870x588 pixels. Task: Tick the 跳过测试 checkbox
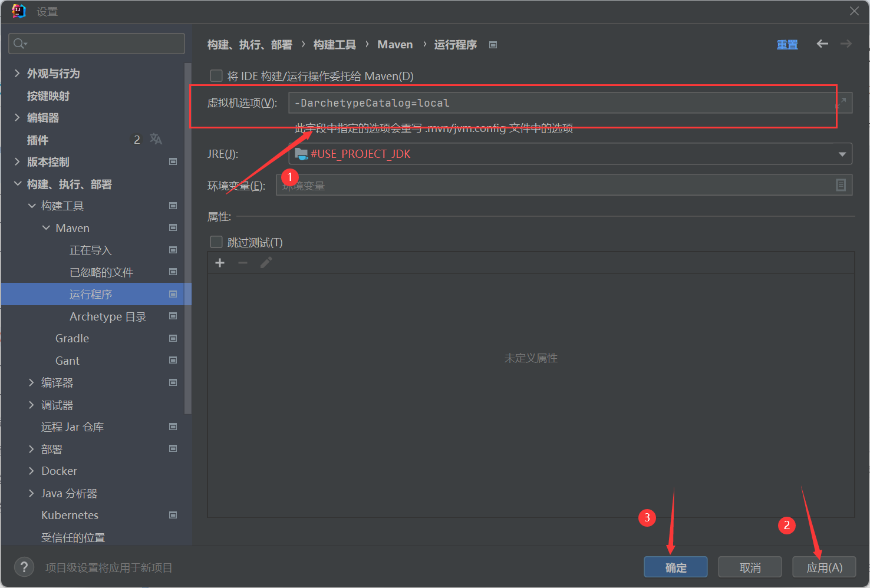point(216,242)
